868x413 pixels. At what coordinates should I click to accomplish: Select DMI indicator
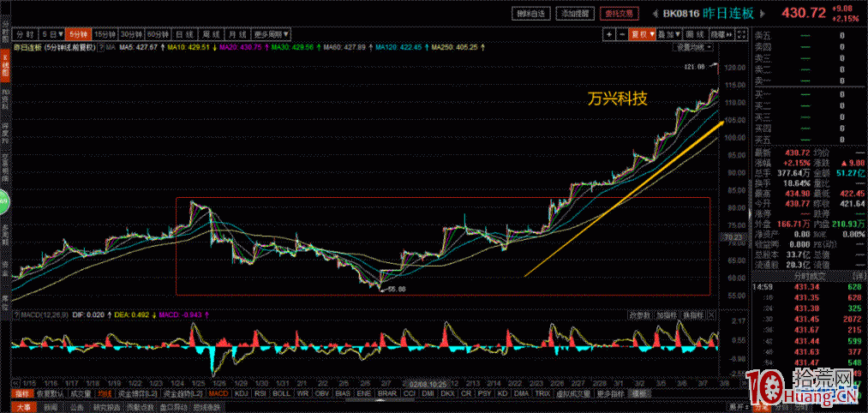click(x=428, y=393)
